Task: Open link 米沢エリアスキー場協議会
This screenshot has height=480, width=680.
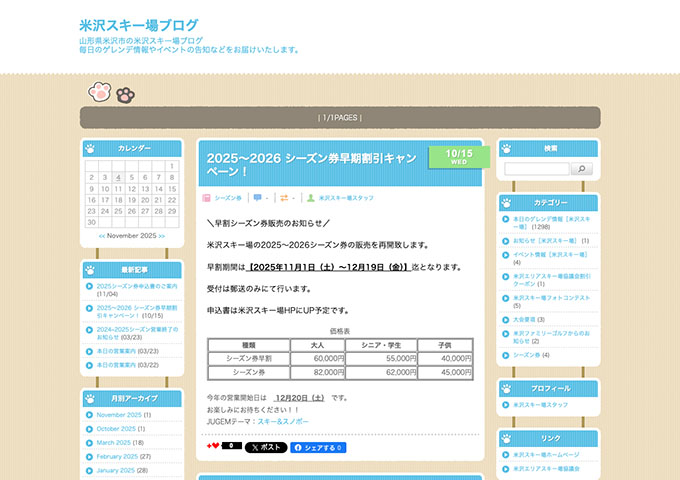Action: (546, 469)
